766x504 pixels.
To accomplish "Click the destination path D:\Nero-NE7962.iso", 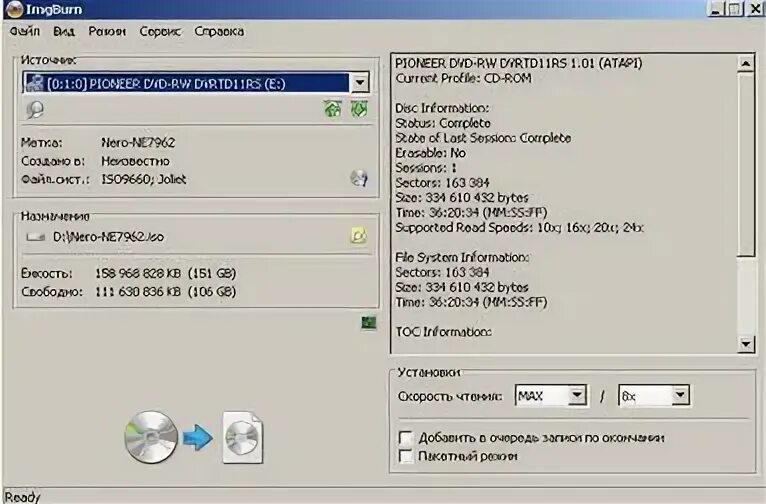I will click(x=108, y=237).
